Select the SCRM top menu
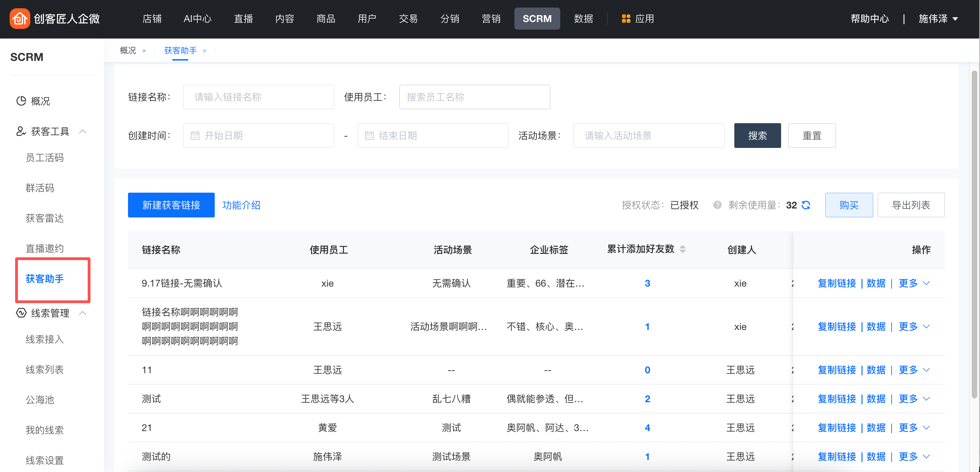980x472 pixels. (x=537, y=19)
